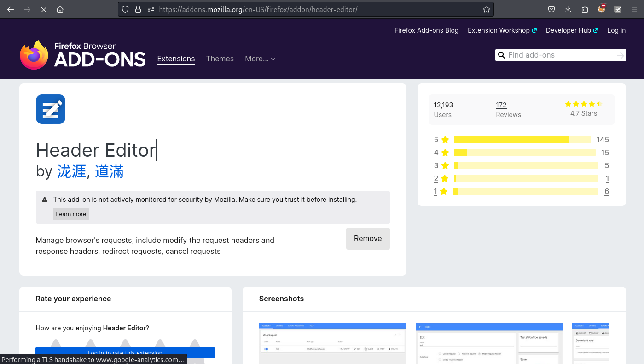Click the star next to 5 rating
Image resolution: width=644 pixels, height=364 pixels.
[x=445, y=140]
